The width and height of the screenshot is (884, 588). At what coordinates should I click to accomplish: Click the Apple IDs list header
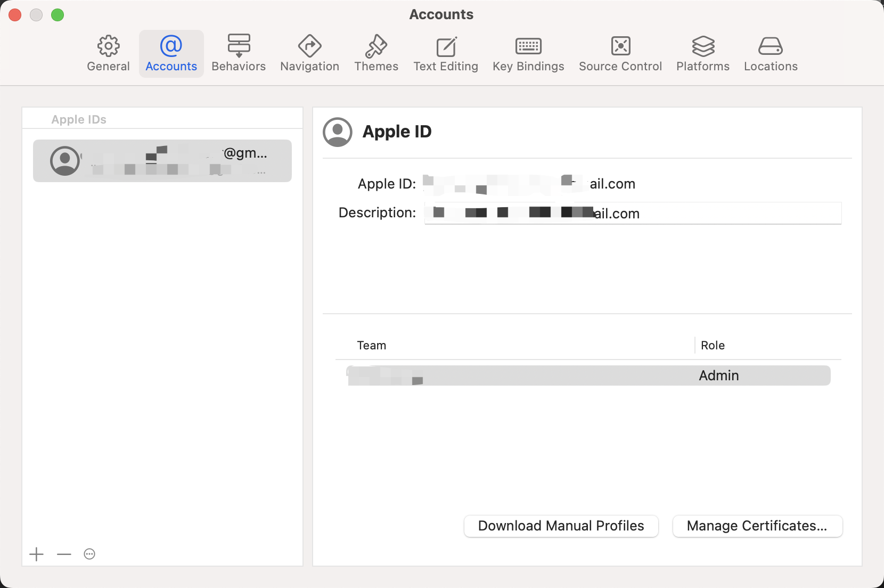coord(79,119)
